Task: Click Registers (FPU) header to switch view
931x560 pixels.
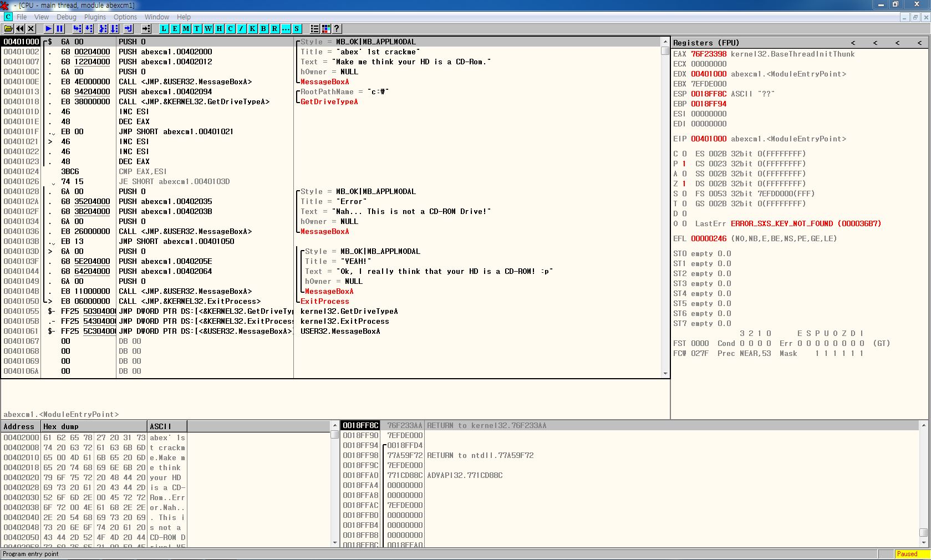Action: point(706,43)
